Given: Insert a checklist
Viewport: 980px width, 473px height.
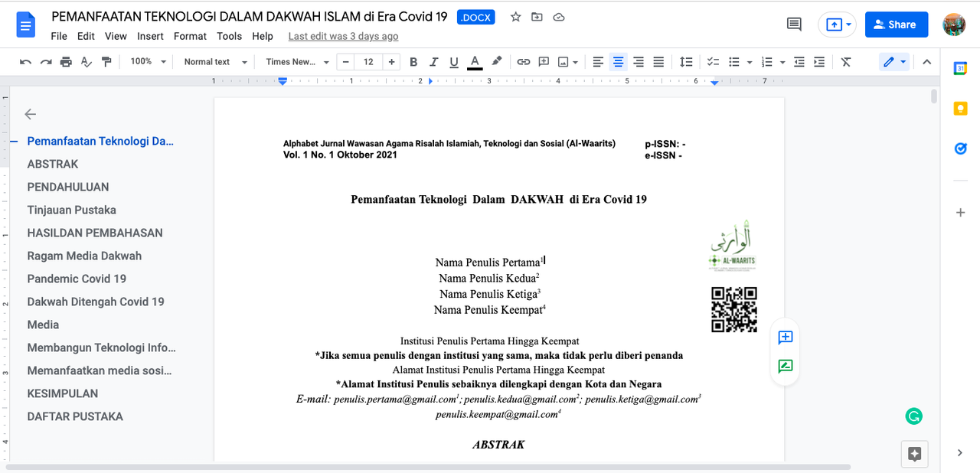Looking at the screenshot, I should (713, 62).
